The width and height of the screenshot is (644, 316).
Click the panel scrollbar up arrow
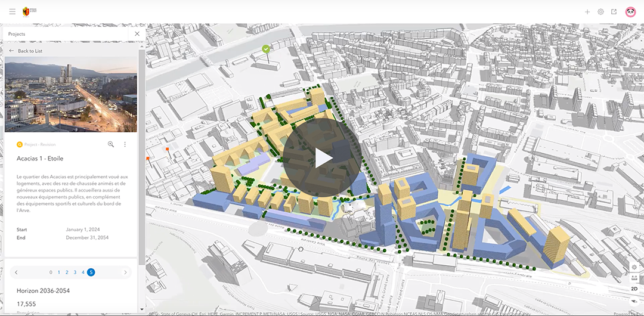tap(142, 47)
